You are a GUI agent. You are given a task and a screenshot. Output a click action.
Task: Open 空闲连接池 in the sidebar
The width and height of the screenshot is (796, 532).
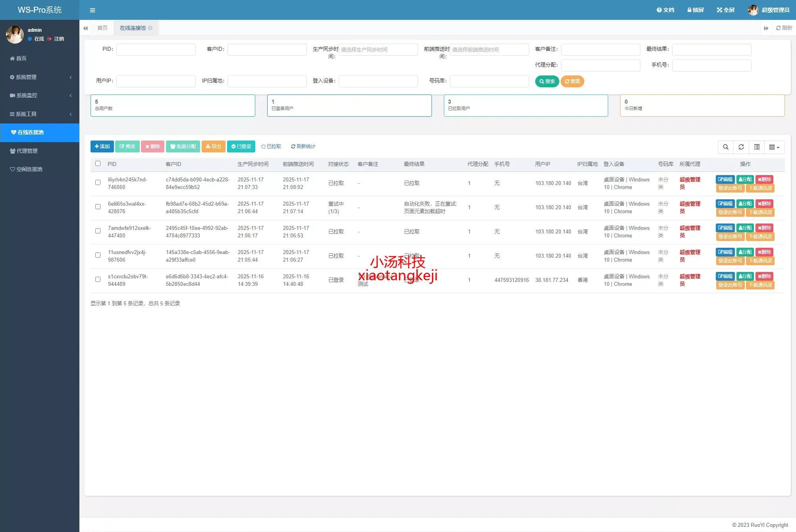[29, 169]
